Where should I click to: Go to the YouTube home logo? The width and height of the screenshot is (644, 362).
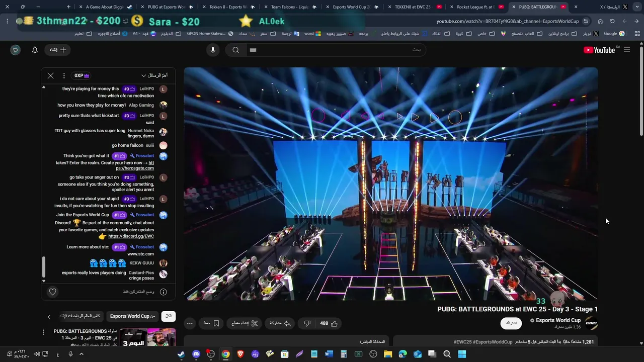click(599, 50)
